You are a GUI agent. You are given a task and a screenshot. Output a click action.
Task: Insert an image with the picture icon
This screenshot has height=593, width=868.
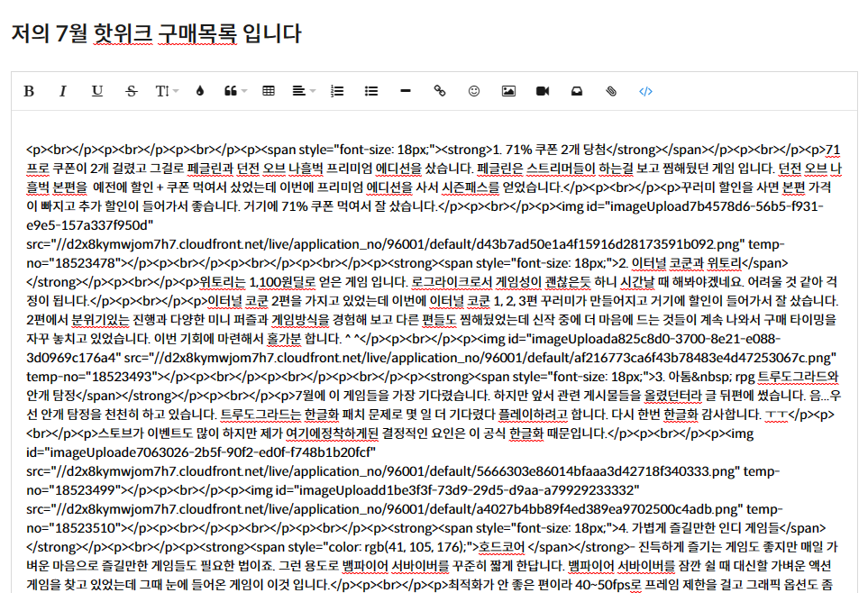click(x=508, y=91)
